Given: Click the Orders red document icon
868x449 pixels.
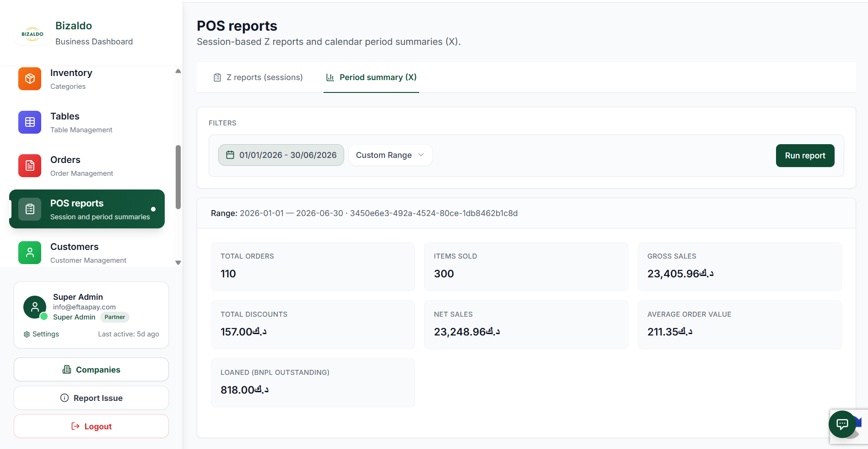Looking at the screenshot, I should [x=30, y=166].
